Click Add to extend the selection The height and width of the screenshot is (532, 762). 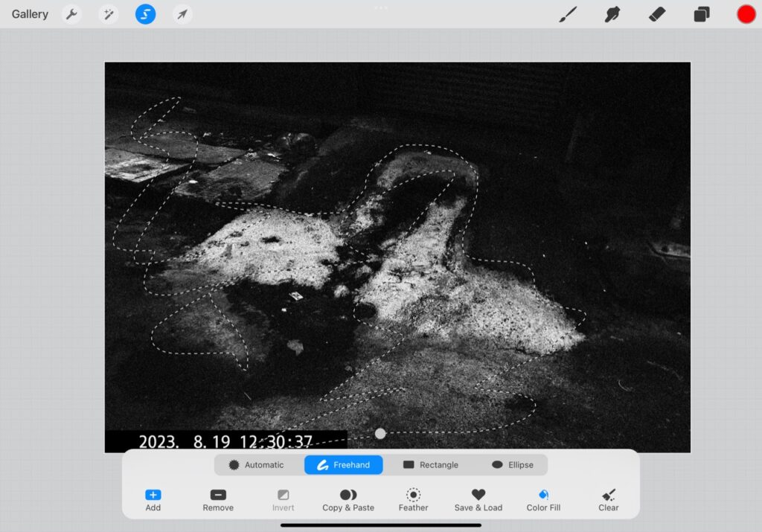click(x=153, y=499)
